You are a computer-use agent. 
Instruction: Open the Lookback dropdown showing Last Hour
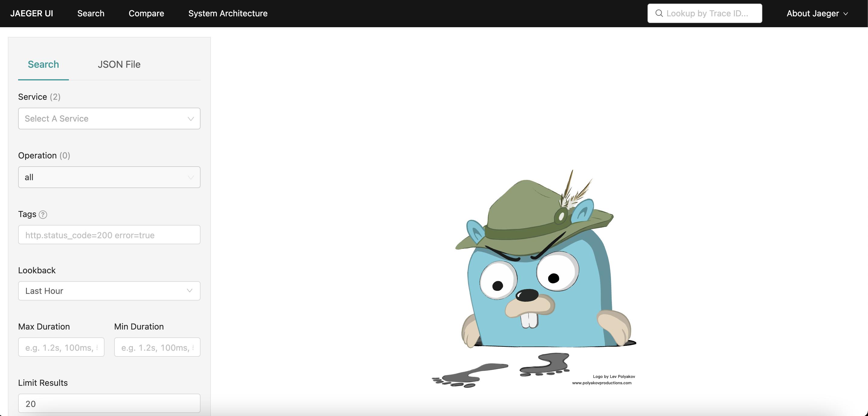point(109,291)
